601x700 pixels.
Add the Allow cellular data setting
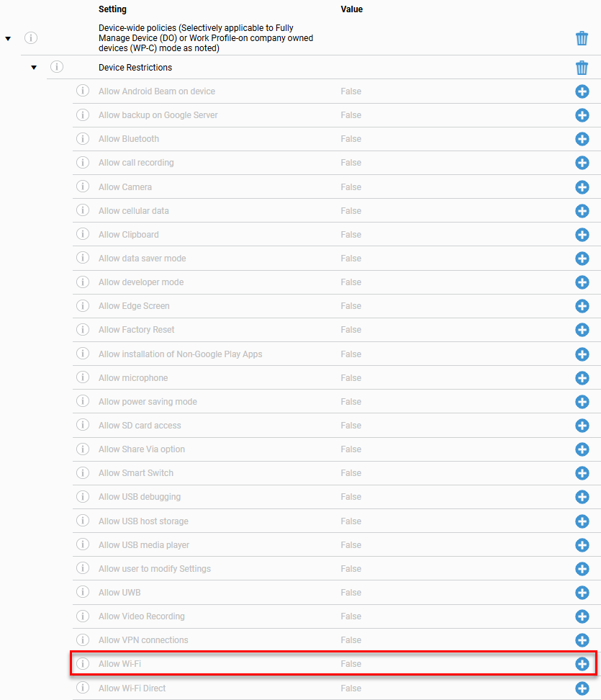tap(582, 211)
